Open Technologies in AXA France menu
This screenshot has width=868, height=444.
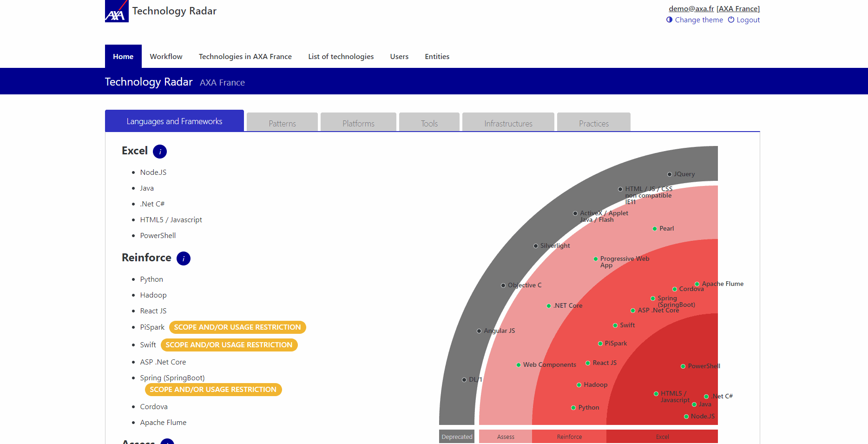click(x=245, y=56)
